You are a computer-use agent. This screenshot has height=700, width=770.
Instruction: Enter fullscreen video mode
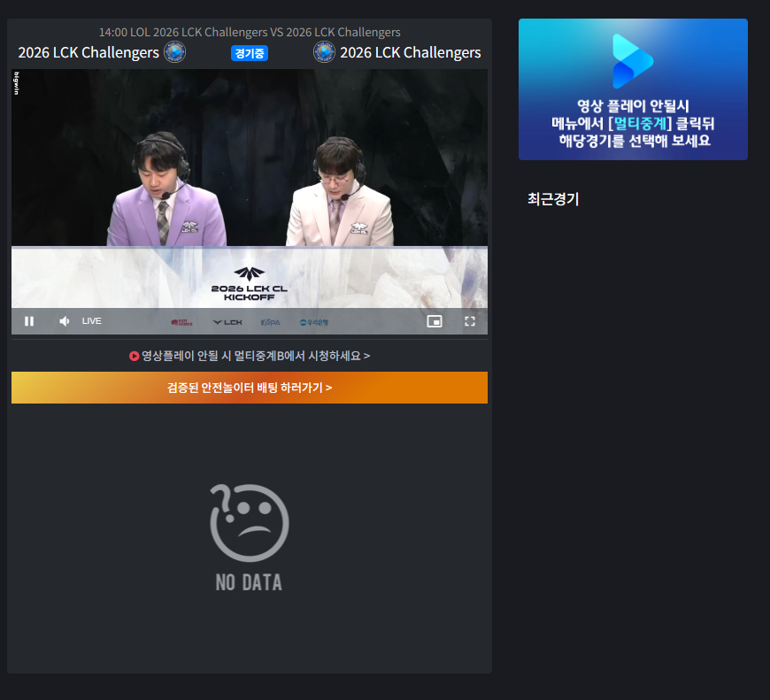pos(470,321)
